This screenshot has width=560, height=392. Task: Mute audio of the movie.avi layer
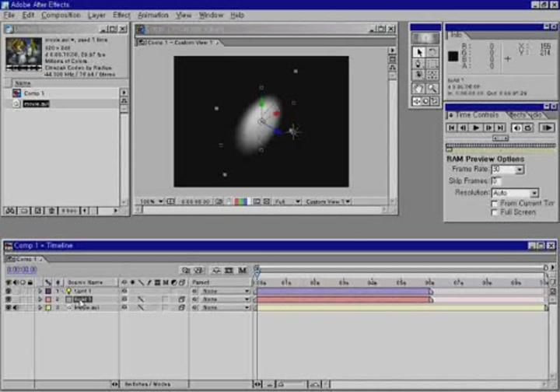[16, 307]
